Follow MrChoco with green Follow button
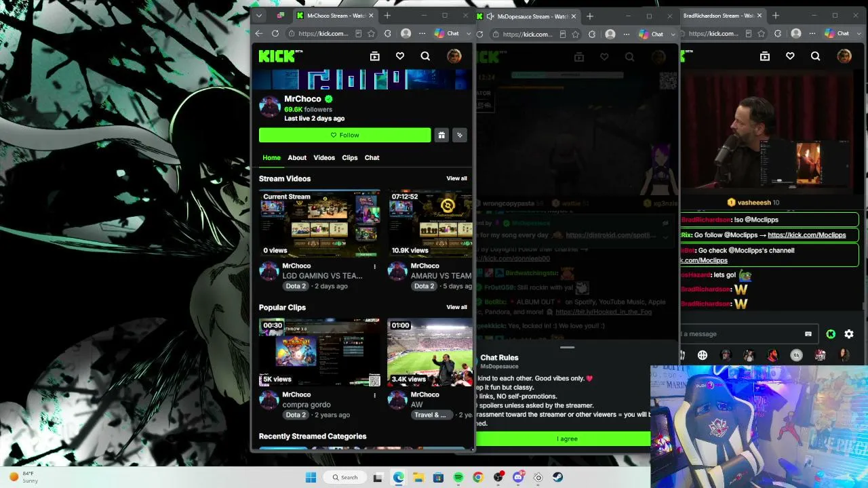This screenshot has width=868, height=488. 344,135
